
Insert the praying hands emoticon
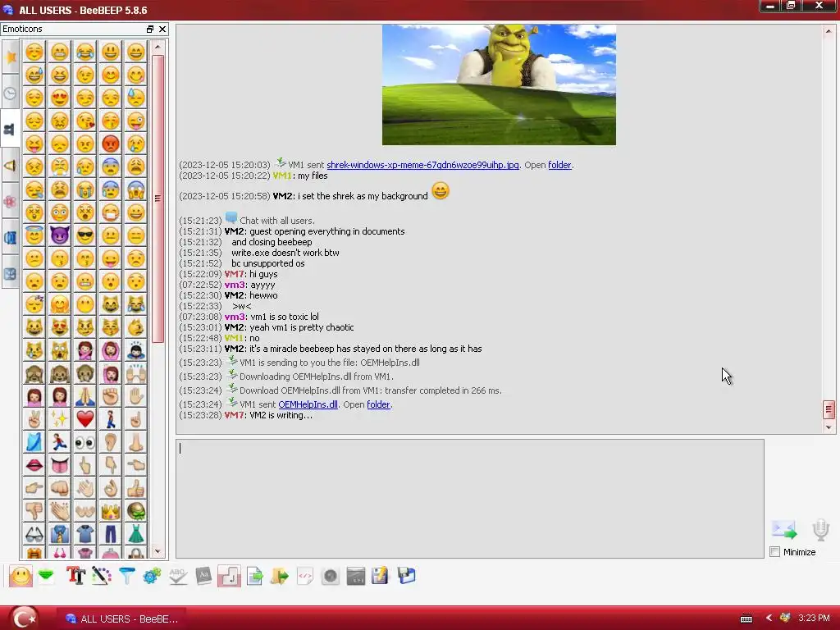(x=84, y=396)
